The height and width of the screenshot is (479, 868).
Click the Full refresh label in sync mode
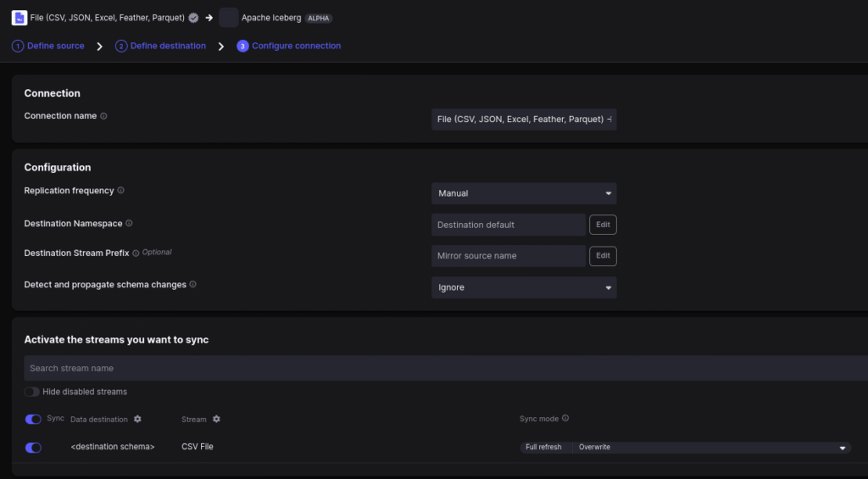tap(543, 448)
